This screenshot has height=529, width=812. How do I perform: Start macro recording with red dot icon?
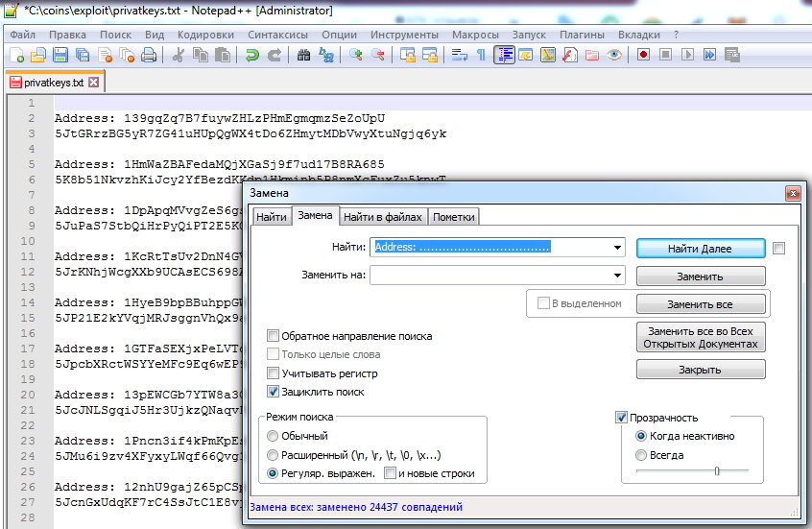[x=644, y=55]
